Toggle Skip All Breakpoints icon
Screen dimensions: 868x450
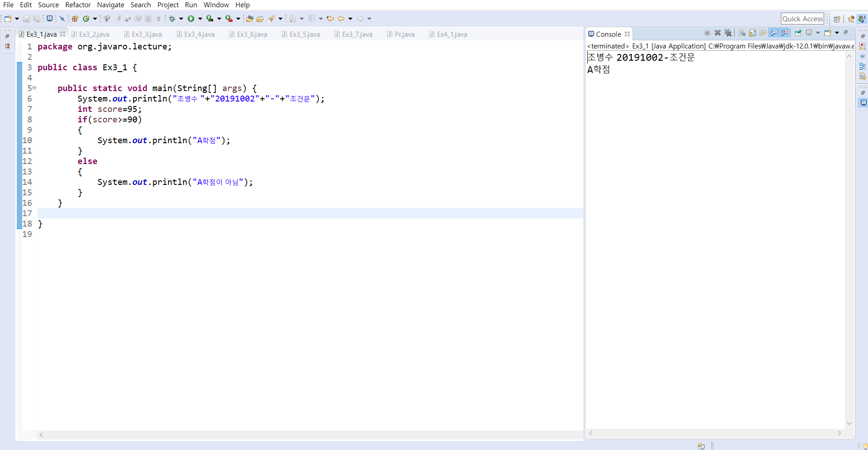tap(62, 19)
